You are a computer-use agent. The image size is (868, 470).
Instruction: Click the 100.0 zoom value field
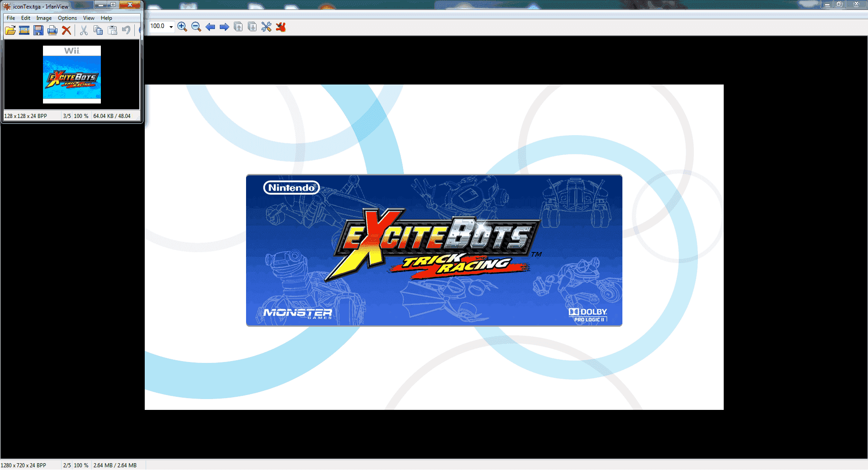158,26
